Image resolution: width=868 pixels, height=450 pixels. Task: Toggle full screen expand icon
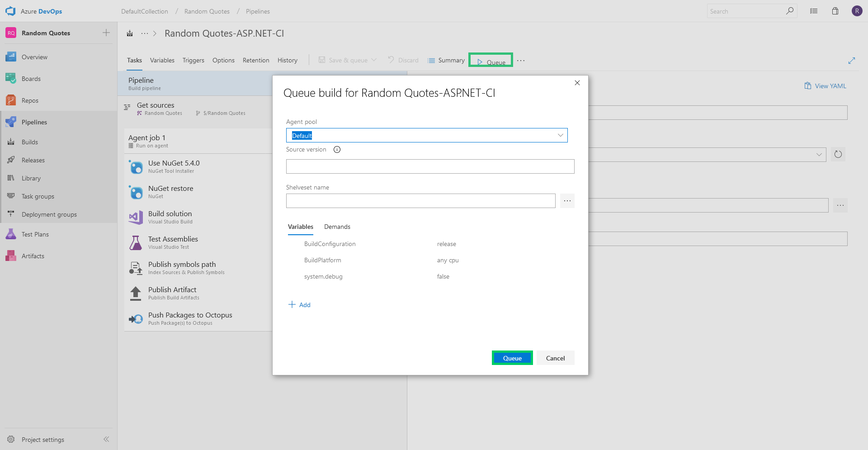tap(852, 61)
